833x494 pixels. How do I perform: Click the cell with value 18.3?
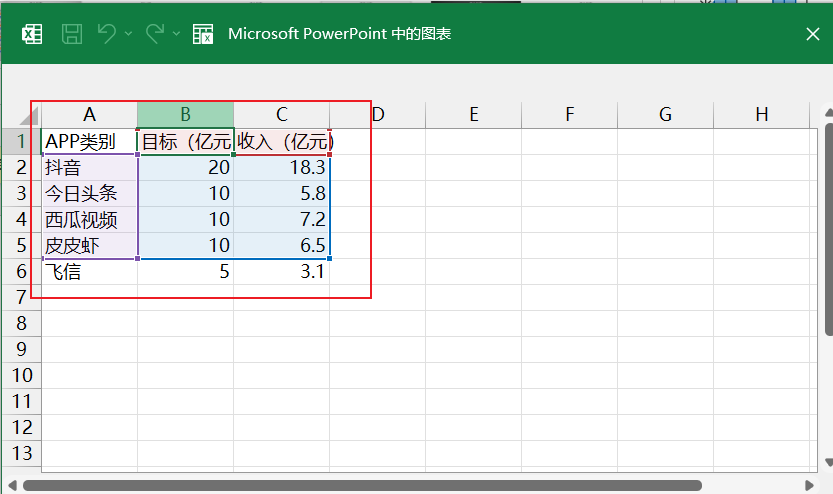[281, 167]
